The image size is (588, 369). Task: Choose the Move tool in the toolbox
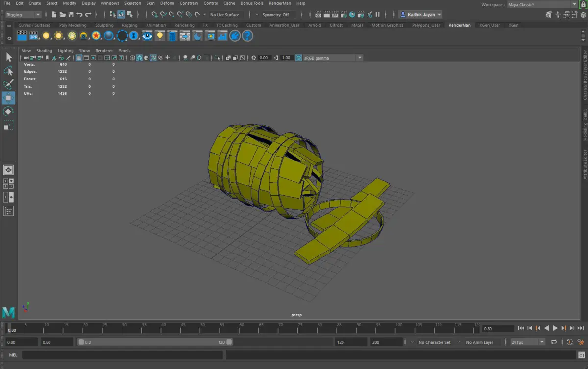[9, 98]
